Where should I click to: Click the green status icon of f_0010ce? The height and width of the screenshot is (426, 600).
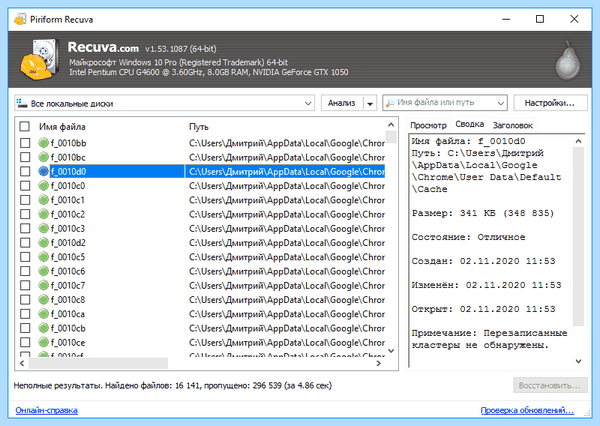pyautogui.click(x=44, y=342)
